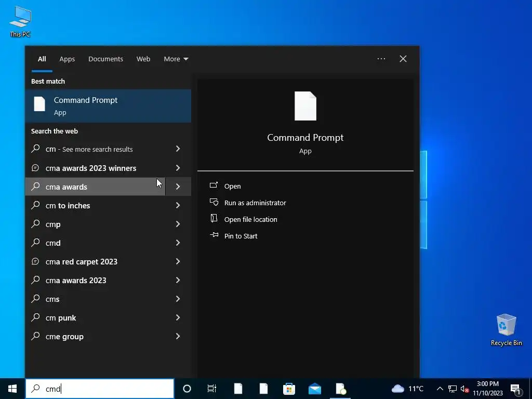Select the 'cmd' web suggestion text
This screenshot has width=532, height=399.
tap(53, 243)
